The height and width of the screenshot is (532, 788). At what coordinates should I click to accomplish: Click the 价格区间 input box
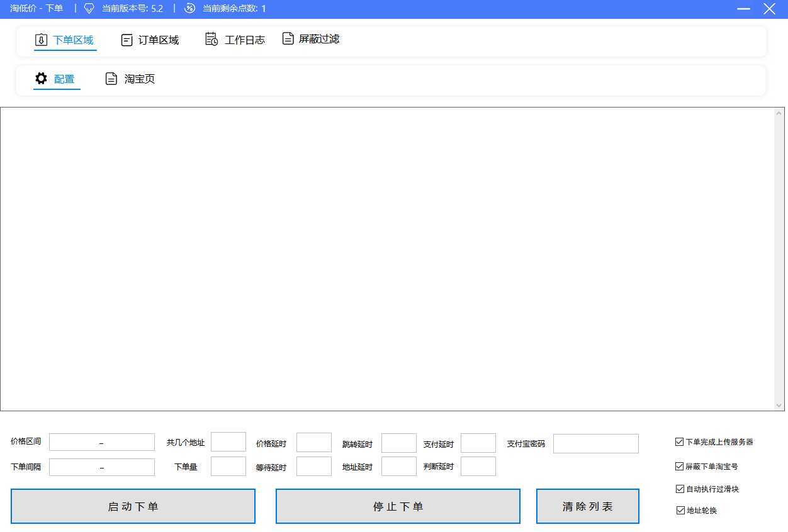[101, 441]
